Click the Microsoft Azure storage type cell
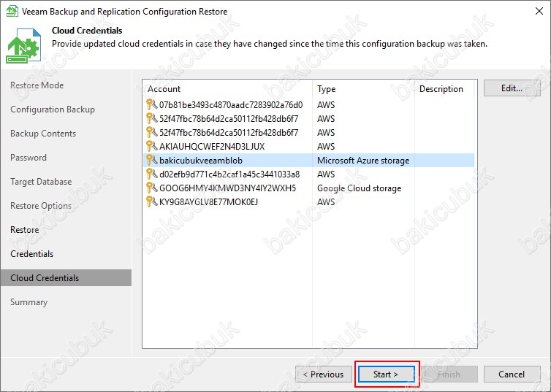 [363, 161]
